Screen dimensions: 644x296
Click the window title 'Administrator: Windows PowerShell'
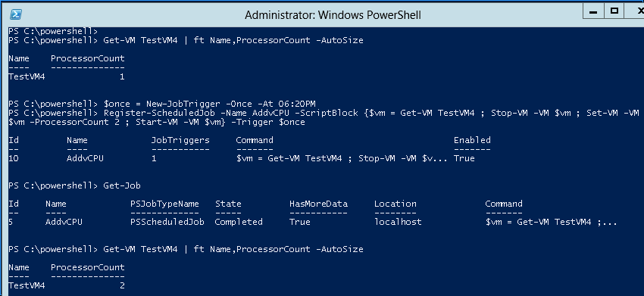click(333, 15)
